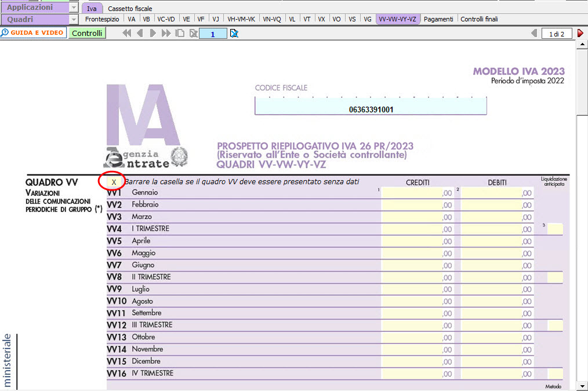Click VV1 Gennaio Crediti field
The image size is (588, 391).
click(x=418, y=193)
